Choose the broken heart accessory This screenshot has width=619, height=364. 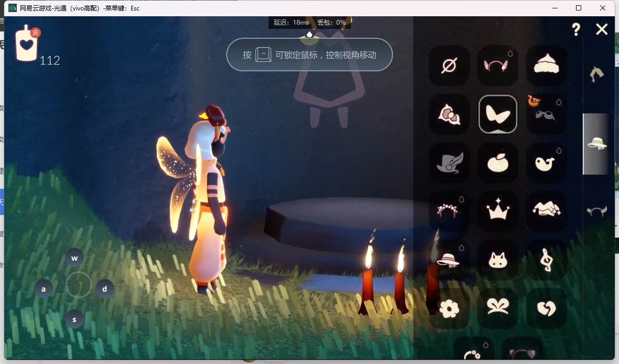[x=547, y=308]
